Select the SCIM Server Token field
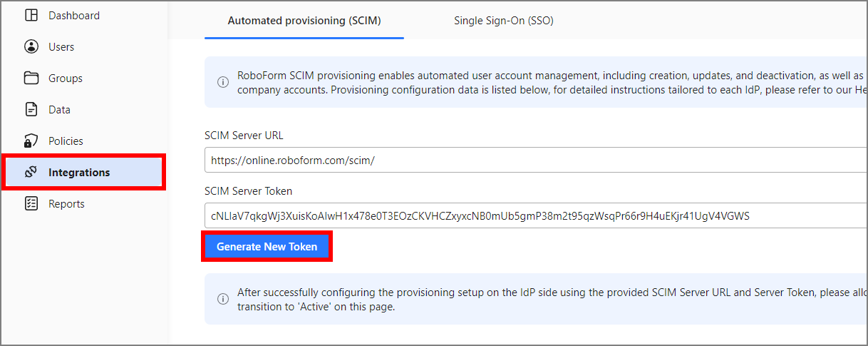Image resolution: width=868 pixels, height=346 pixels. coord(534,215)
